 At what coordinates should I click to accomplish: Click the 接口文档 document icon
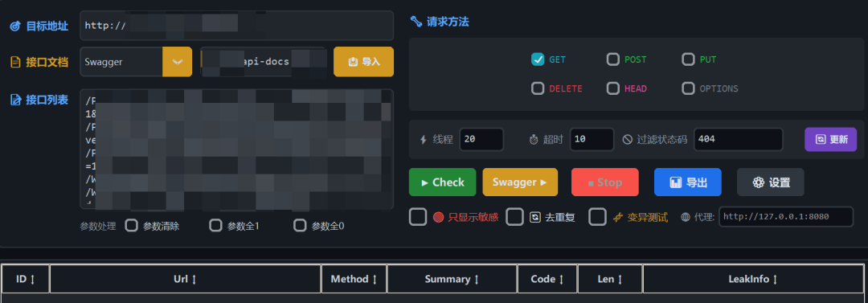(x=15, y=62)
